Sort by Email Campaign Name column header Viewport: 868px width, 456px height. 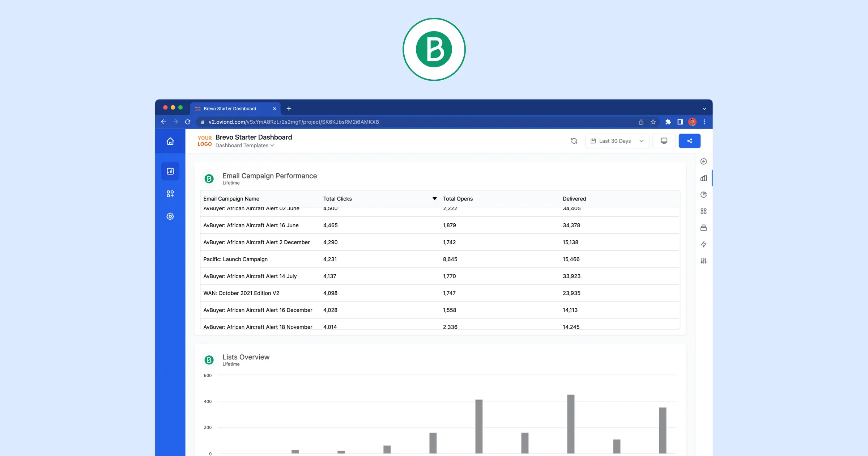click(x=231, y=199)
